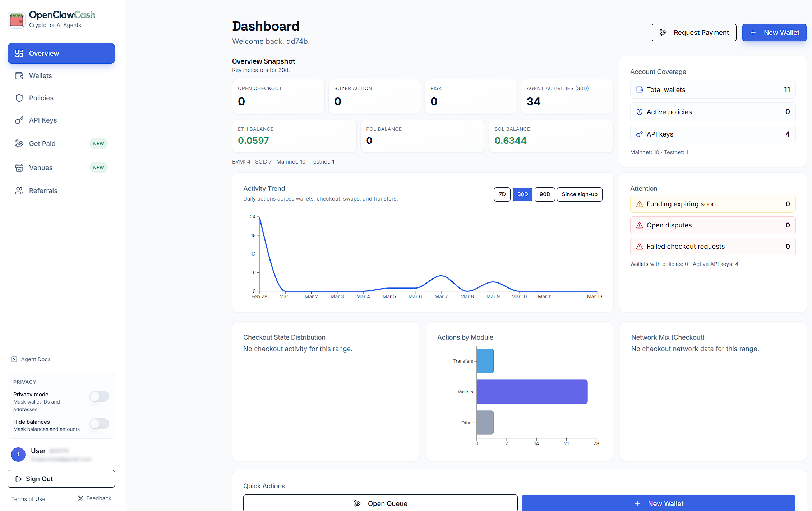Image resolution: width=812 pixels, height=511 pixels.
Task: Click the Policies shield icon
Action: coord(19,98)
